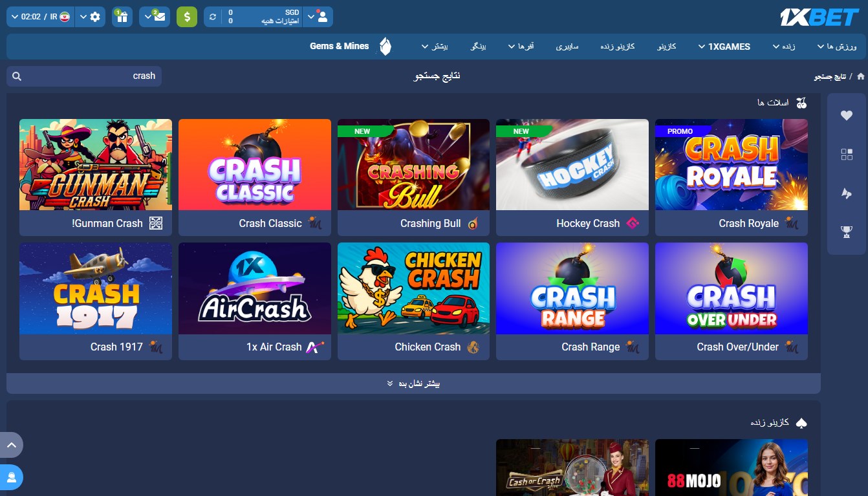Open the کازینو casino menu item
The height and width of the screenshot is (496, 868).
[666, 47]
